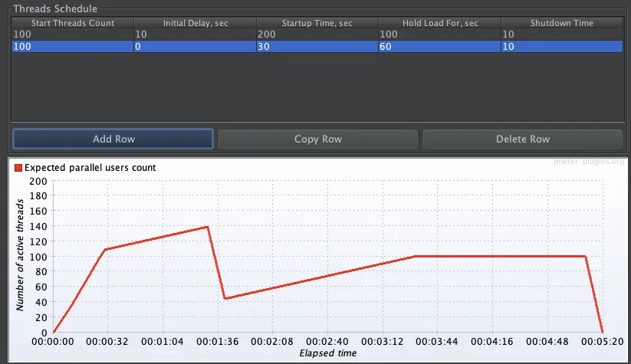This screenshot has height=364, width=631.
Task: Select the Initial Delay, sec column header
Action: pyautogui.click(x=196, y=23)
